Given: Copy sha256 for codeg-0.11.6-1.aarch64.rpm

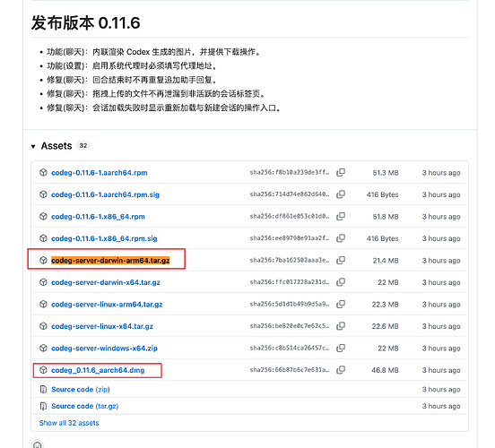Looking at the screenshot, I should 341,173.
